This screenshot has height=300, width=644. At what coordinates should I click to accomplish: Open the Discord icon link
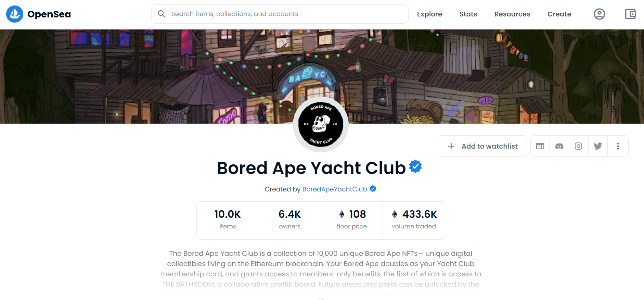pyautogui.click(x=559, y=146)
